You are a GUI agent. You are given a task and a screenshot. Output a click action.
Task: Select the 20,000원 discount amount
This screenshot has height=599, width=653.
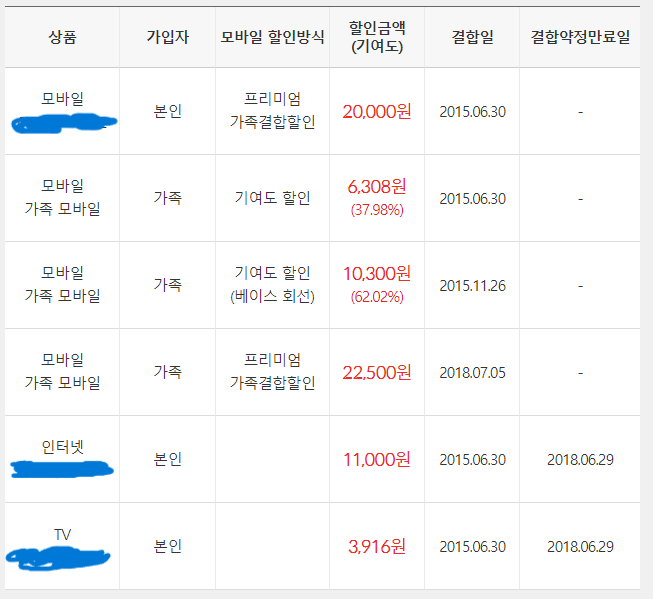click(x=377, y=112)
